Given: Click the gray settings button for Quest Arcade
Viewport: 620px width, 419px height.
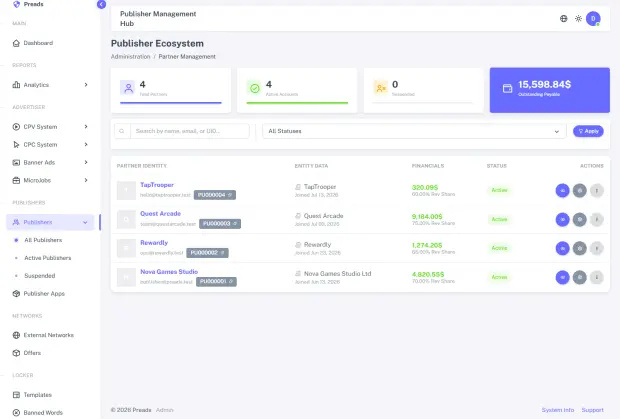Looking at the screenshot, I should (x=580, y=219).
